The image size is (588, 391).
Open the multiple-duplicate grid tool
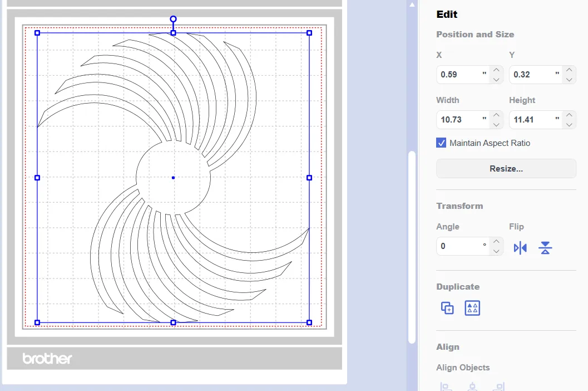(472, 308)
